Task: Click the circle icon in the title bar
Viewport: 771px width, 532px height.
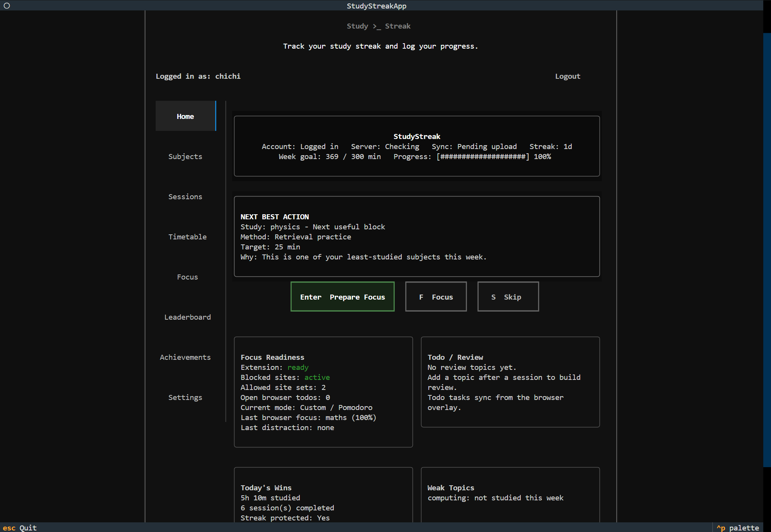Action: pos(7,6)
